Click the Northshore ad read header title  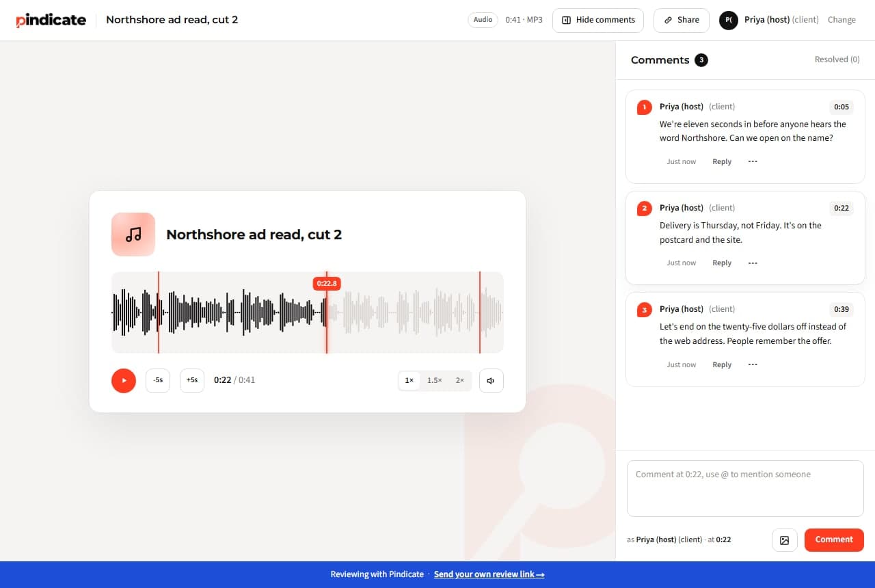(172, 20)
